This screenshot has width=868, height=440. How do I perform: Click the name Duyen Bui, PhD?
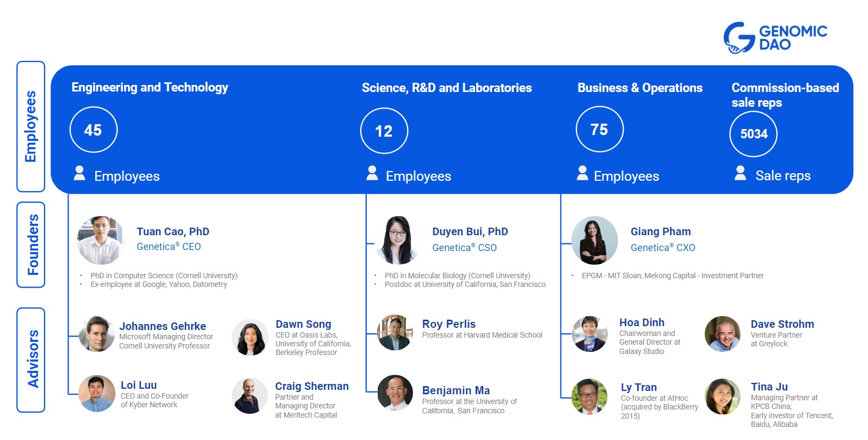(470, 231)
